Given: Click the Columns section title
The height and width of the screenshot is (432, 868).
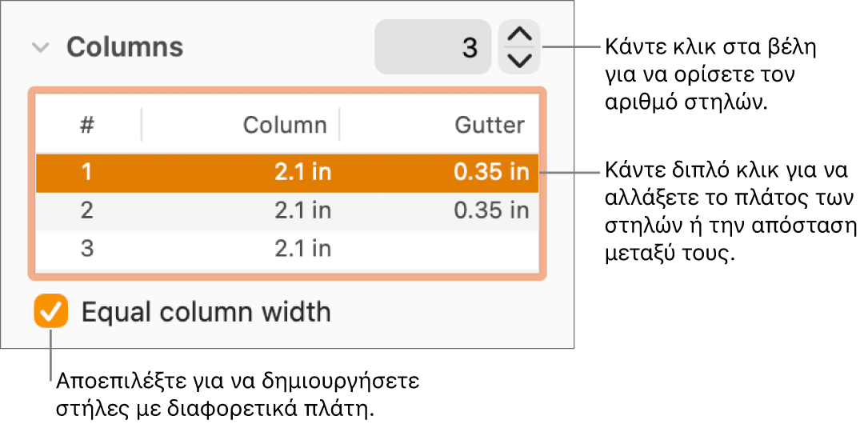Looking at the screenshot, I should point(125,48).
